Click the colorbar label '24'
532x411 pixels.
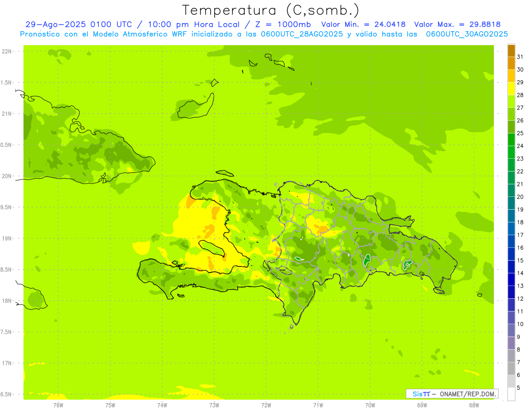click(x=520, y=146)
